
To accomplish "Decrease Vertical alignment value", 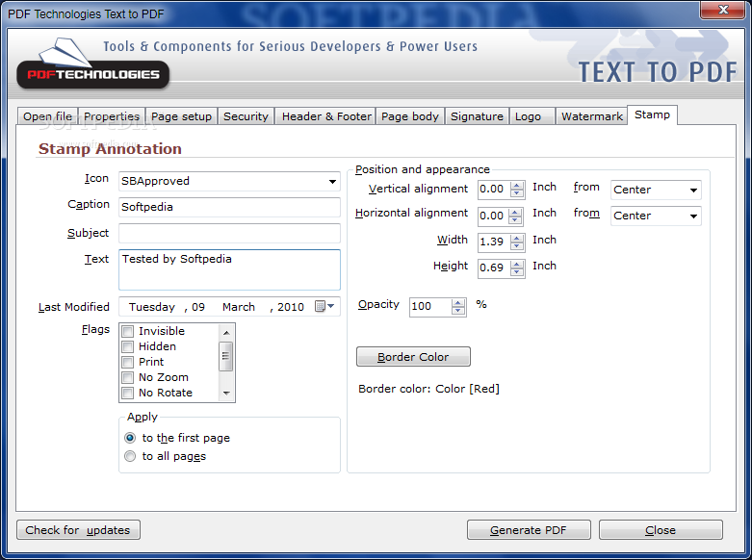I will coord(517,193).
